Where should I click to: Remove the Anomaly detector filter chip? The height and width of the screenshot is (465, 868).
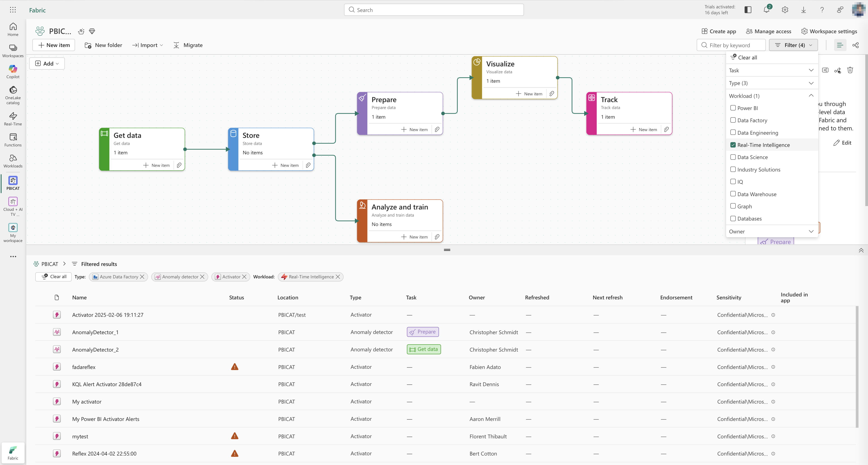point(202,276)
